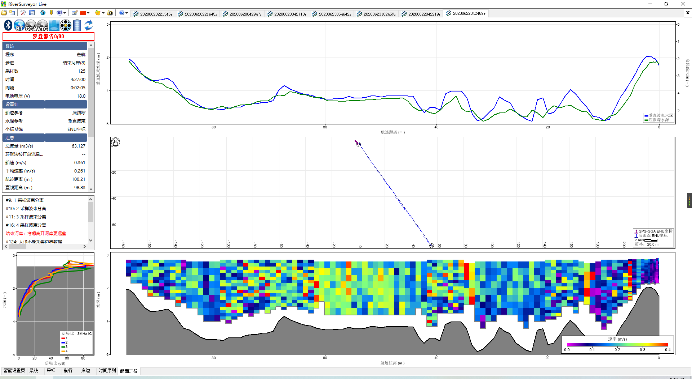Click the first gray disc device icon
The width and height of the screenshot is (692, 379).
(31, 25)
